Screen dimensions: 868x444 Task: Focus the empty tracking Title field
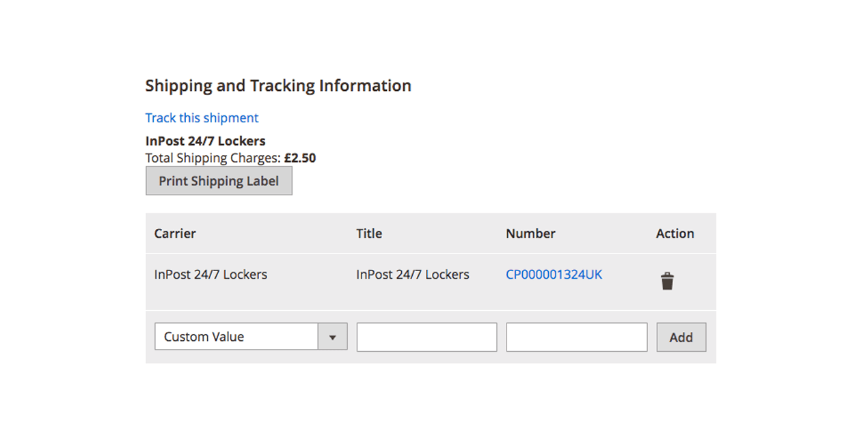click(426, 337)
